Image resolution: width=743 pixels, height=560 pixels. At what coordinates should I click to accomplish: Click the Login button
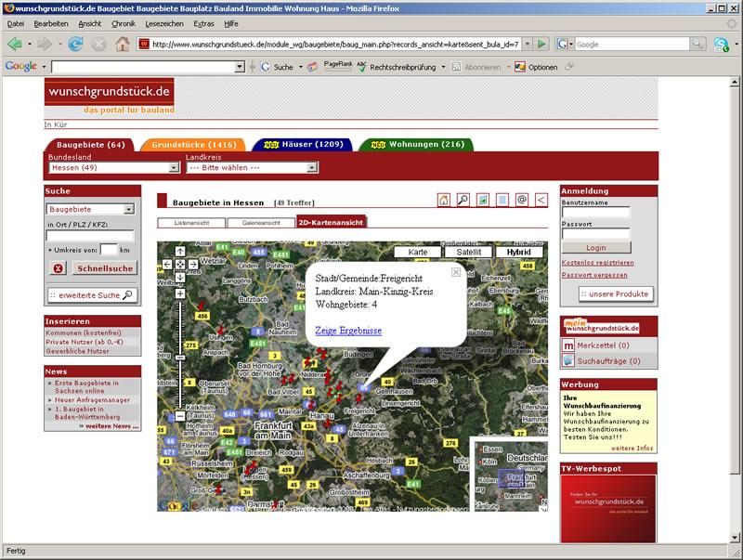(x=596, y=248)
